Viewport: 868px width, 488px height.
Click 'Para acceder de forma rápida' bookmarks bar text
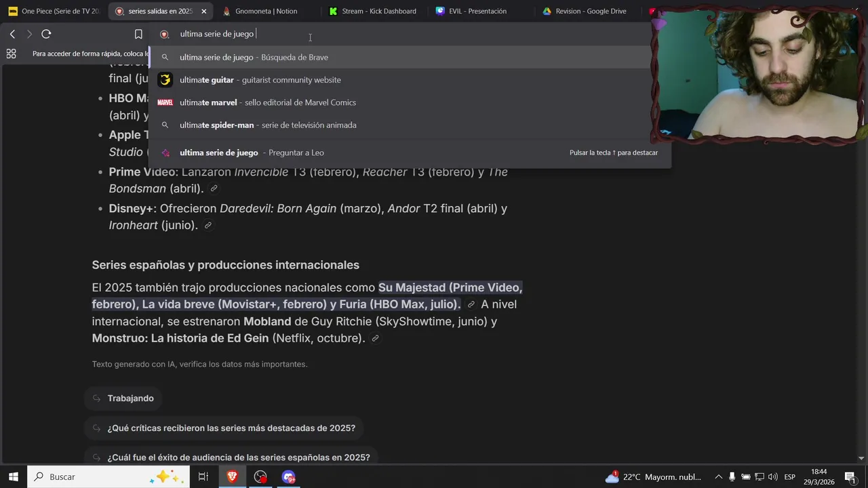pos(90,54)
